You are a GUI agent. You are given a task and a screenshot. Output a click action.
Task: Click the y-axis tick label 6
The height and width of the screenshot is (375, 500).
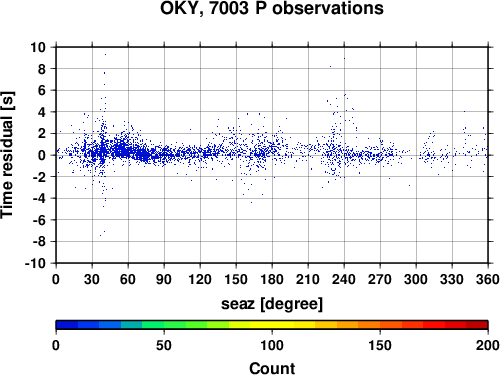coord(42,91)
